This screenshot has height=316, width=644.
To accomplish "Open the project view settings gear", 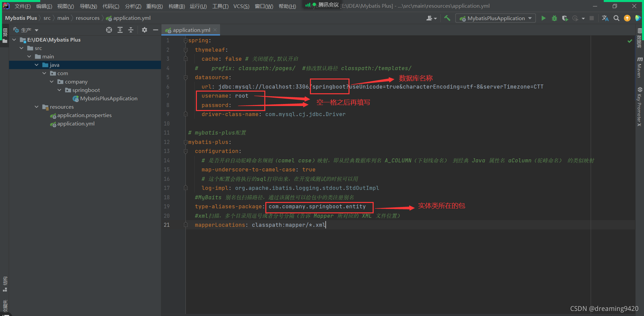I will pos(144,30).
